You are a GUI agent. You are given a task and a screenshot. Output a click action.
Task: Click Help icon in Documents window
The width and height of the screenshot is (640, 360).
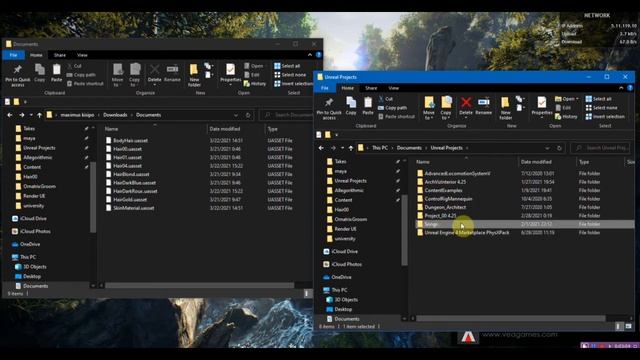[318, 55]
